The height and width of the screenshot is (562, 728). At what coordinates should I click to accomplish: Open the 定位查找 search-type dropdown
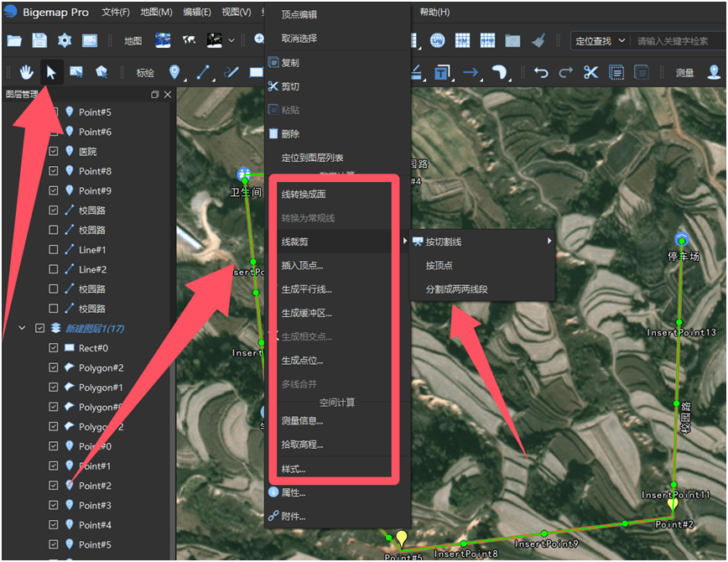click(600, 41)
